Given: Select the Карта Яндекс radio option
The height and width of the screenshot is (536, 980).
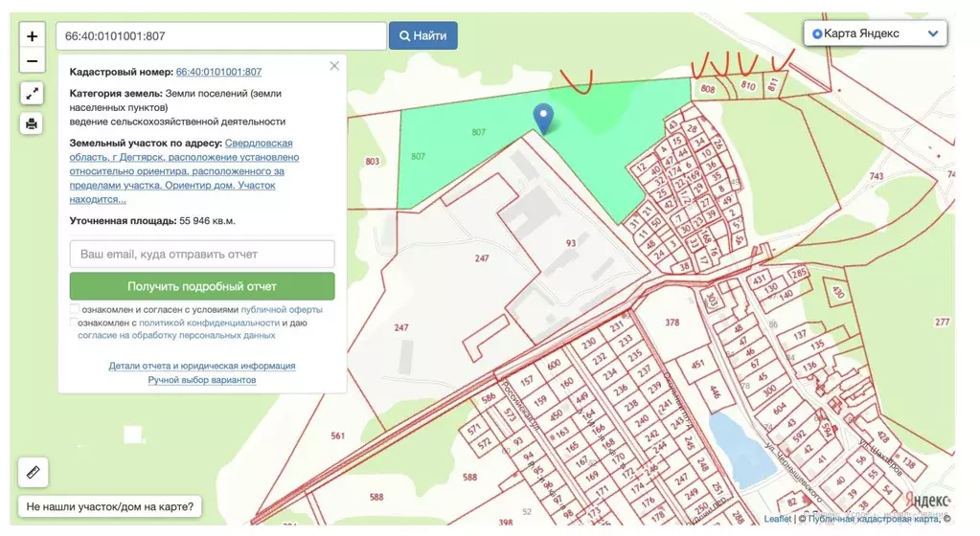Looking at the screenshot, I should pos(817,34).
